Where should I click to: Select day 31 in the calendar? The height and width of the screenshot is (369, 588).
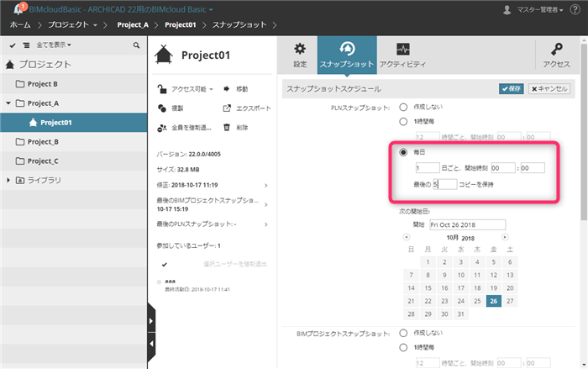[x=461, y=314]
